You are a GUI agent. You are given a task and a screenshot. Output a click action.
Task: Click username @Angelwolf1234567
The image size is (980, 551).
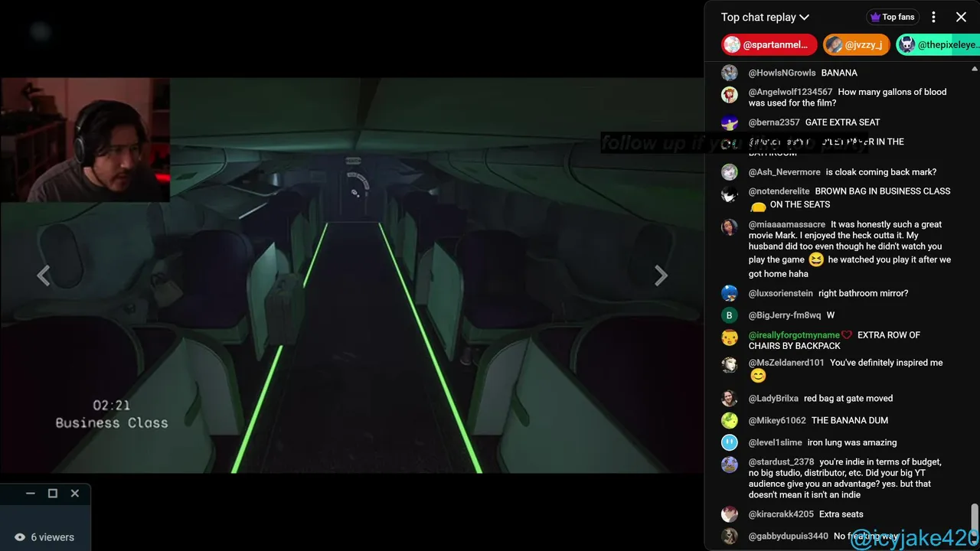pyautogui.click(x=790, y=92)
